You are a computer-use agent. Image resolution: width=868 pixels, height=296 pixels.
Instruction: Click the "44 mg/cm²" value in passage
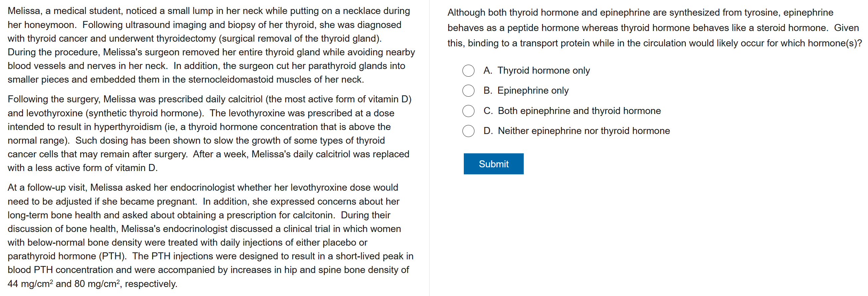30,284
